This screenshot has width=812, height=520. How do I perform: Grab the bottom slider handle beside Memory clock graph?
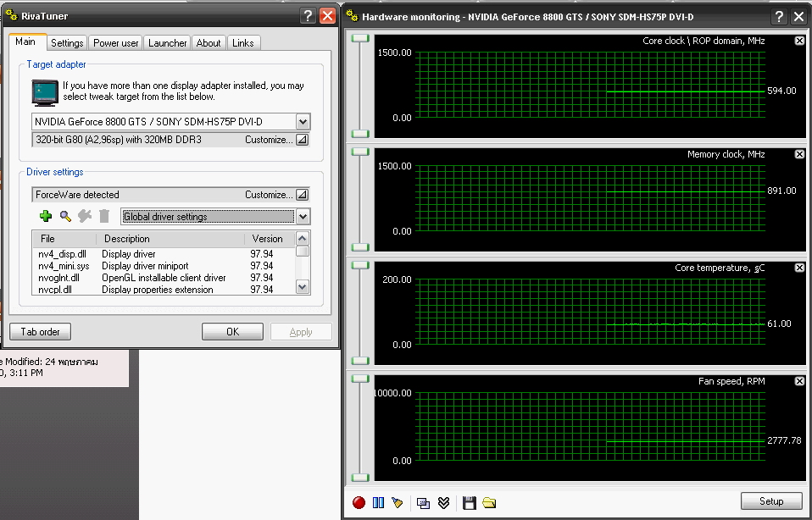coord(360,247)
